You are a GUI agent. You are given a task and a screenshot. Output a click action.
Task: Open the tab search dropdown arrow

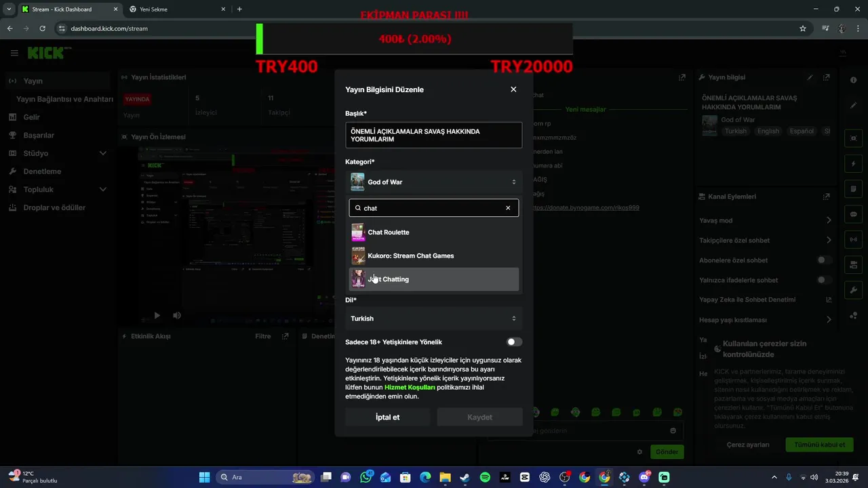[8, 9]
